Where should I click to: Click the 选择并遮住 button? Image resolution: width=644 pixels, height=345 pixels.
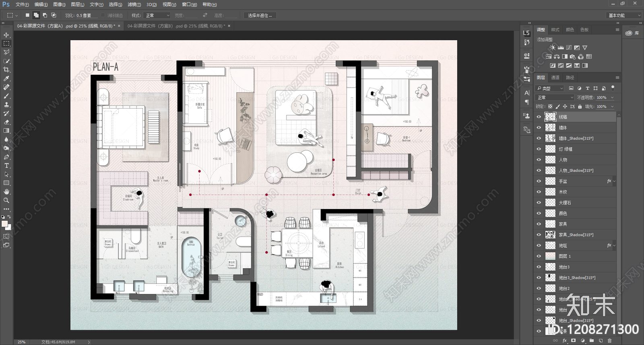260,15
